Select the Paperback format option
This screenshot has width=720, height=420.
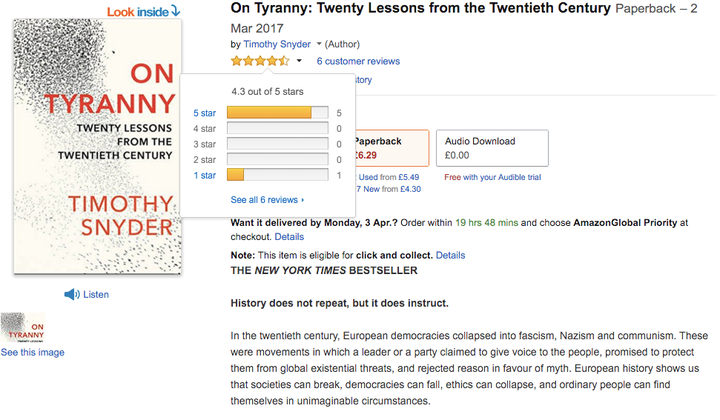point(392,148)
